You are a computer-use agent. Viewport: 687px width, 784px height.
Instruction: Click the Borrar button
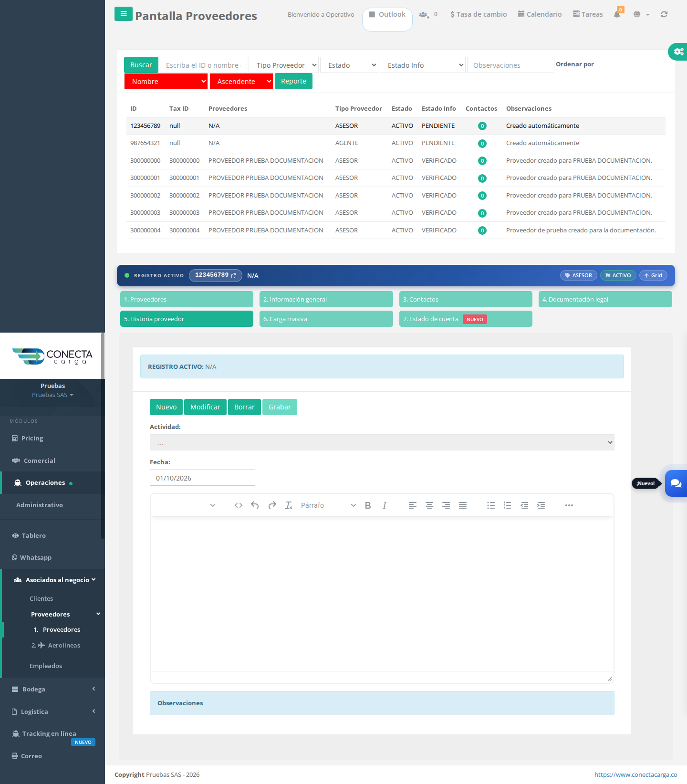(244, 407)
